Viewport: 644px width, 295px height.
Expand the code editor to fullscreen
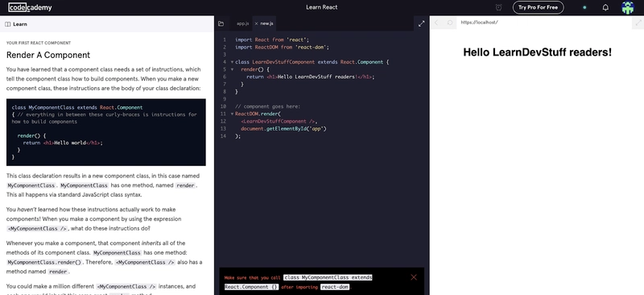coord(421,24)
